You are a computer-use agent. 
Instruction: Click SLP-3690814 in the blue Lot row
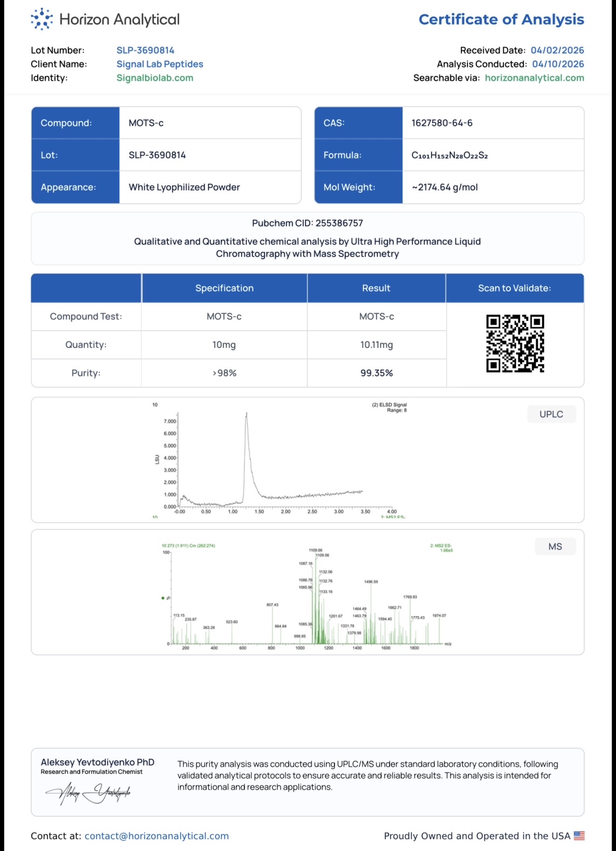pos(157,155)
